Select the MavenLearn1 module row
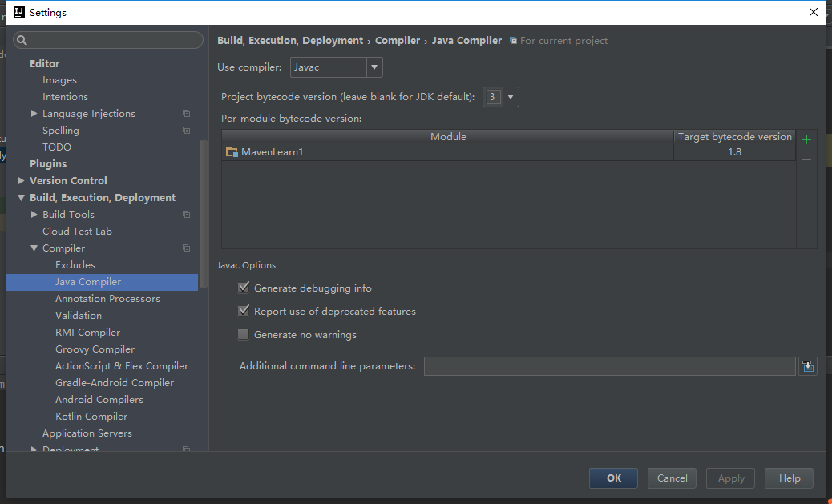 click(x=508, y=152)
